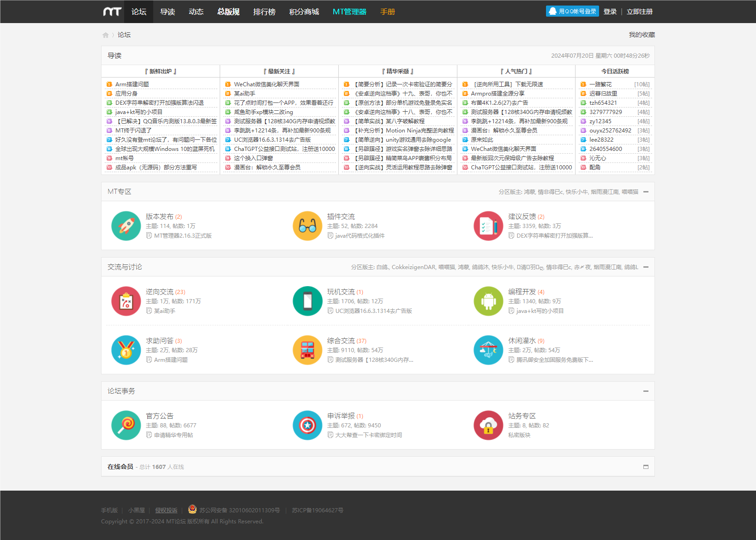Open thread mt帐号 in 新鲜出炉

(x=125, y=158)
